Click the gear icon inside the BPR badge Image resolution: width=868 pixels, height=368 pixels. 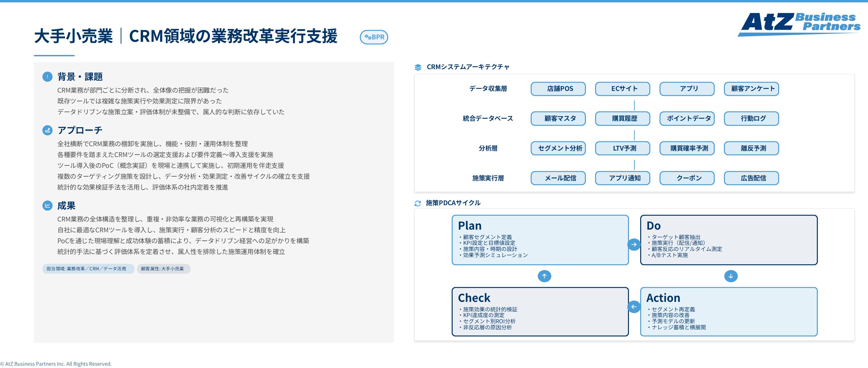(x=367, y=37)
